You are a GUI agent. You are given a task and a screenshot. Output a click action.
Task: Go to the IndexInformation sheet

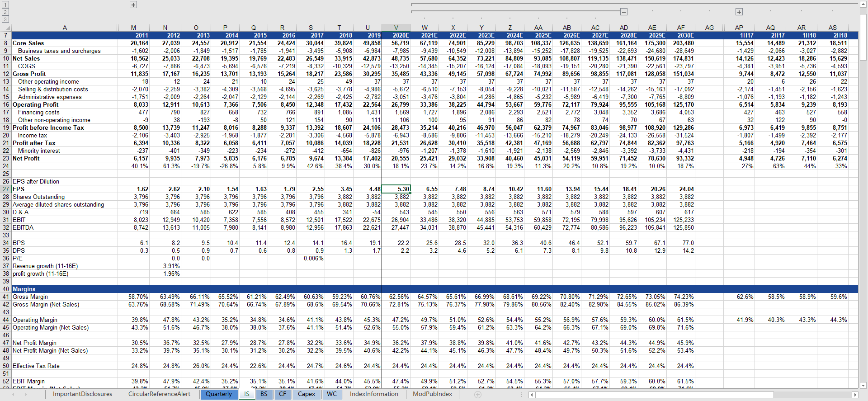point(374,394)
